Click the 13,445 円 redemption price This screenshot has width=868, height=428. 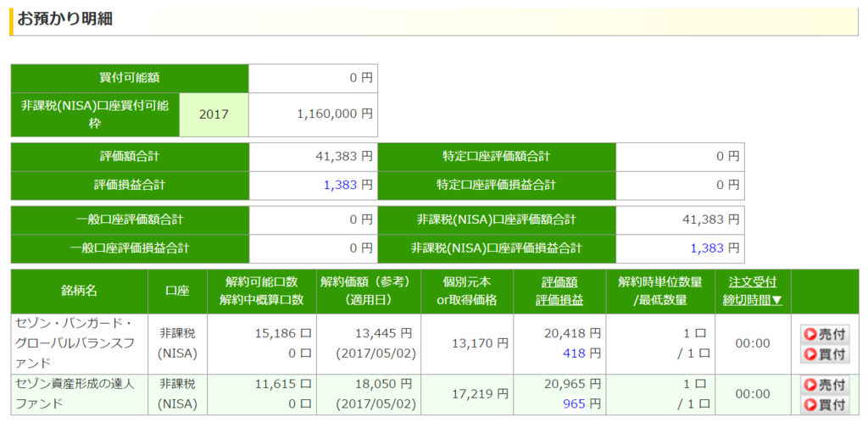384,333
